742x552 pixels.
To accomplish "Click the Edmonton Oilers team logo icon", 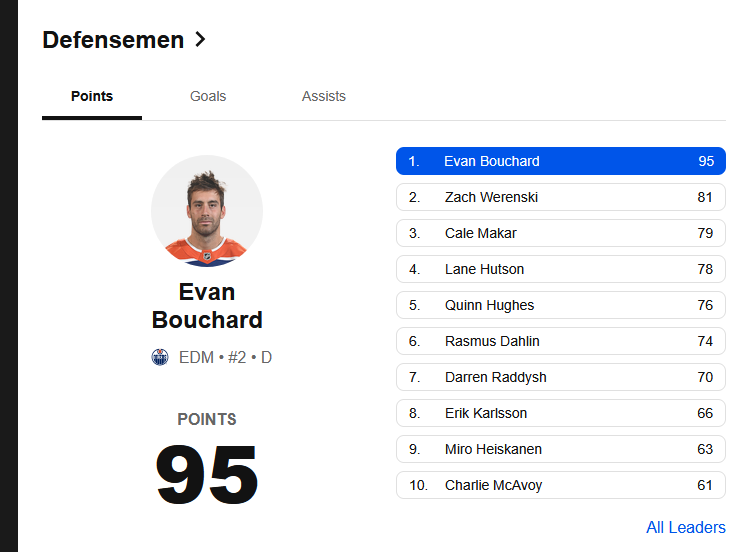I will pyautogui.click(x=160, y=357).
